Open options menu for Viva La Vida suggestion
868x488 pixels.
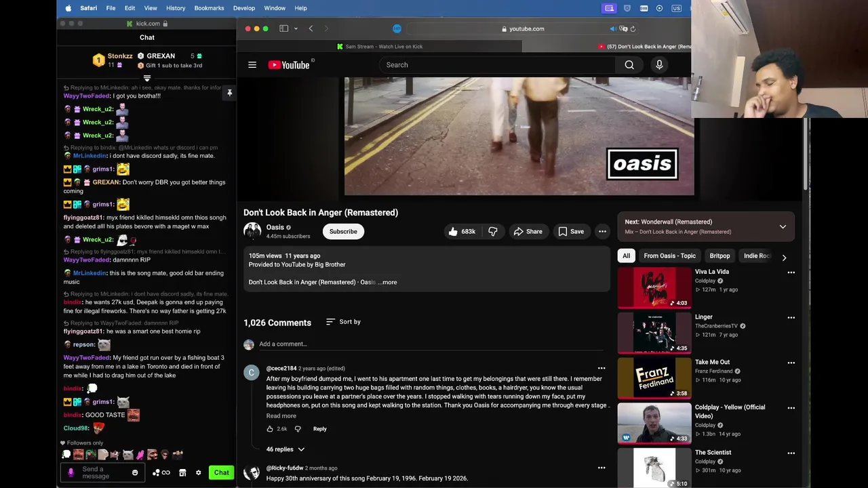click(791, 272)
